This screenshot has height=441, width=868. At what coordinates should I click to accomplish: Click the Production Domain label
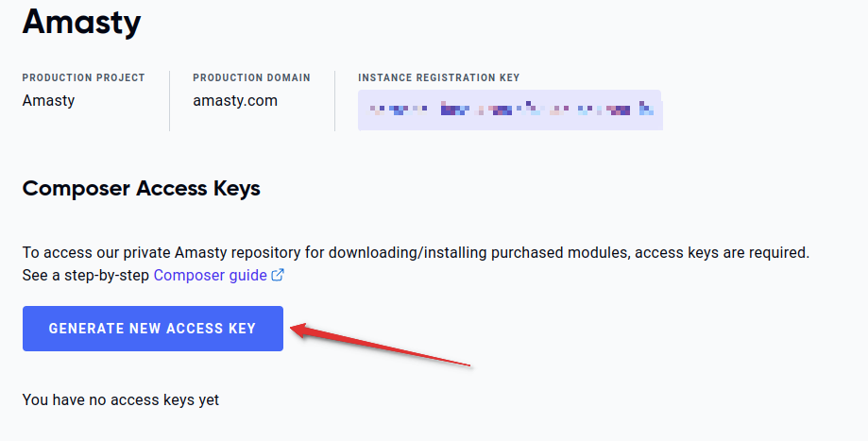pos(251,77)
